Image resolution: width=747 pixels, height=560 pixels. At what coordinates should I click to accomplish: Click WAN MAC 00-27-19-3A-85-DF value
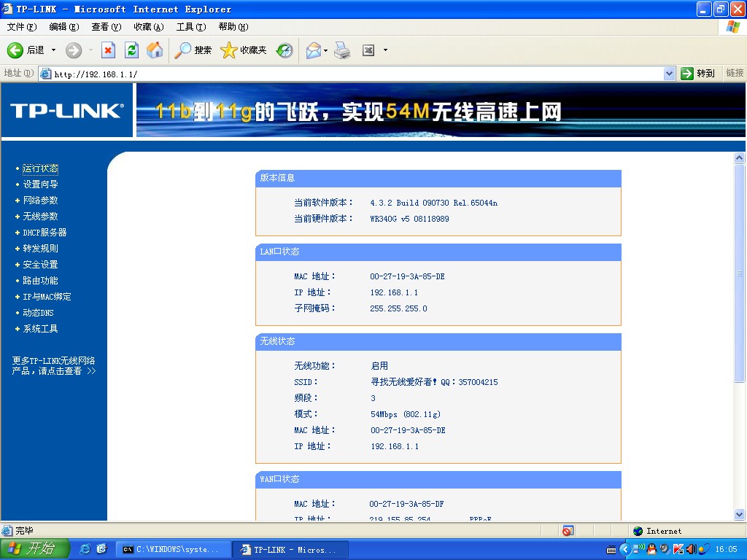click(406, 504)
